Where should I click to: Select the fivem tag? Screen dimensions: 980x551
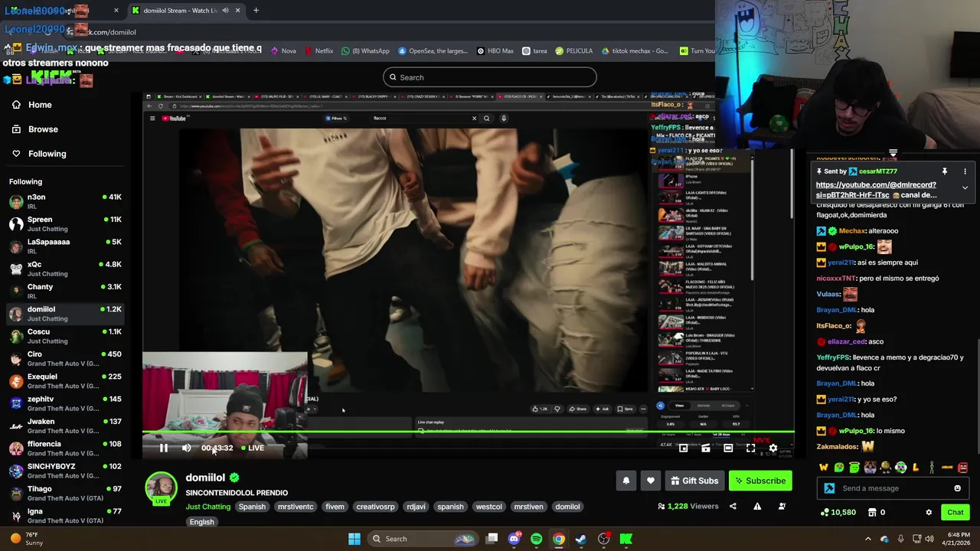tap(335, 507)
